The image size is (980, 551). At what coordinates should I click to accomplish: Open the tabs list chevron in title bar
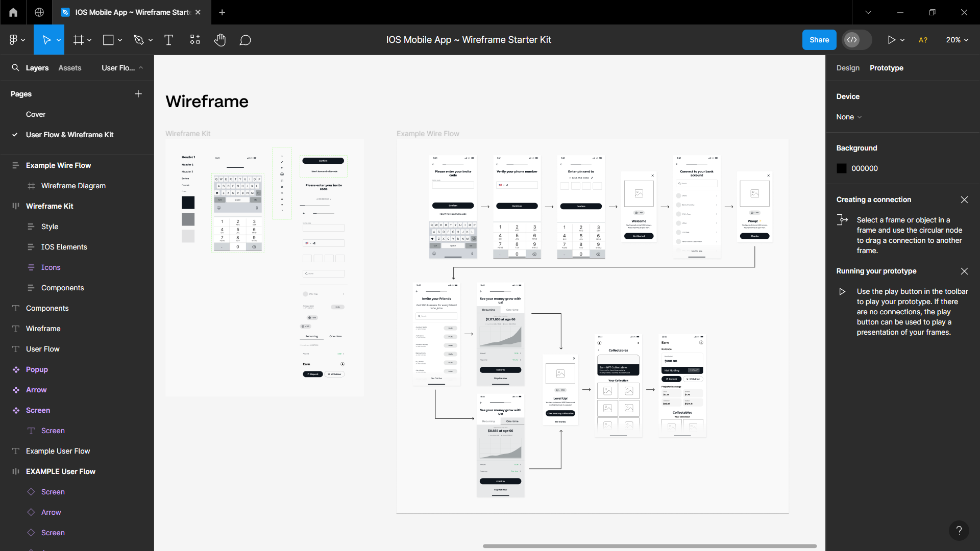(868, 12)
